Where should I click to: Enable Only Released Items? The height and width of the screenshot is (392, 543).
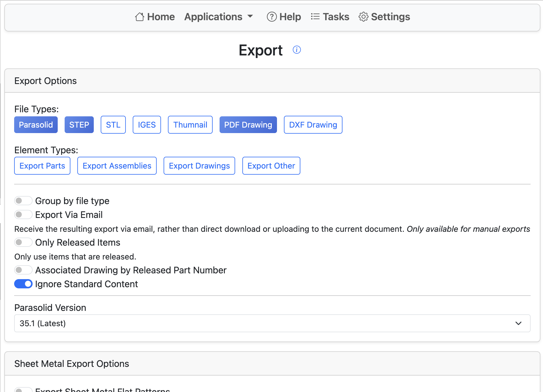[x=23, y=242]
